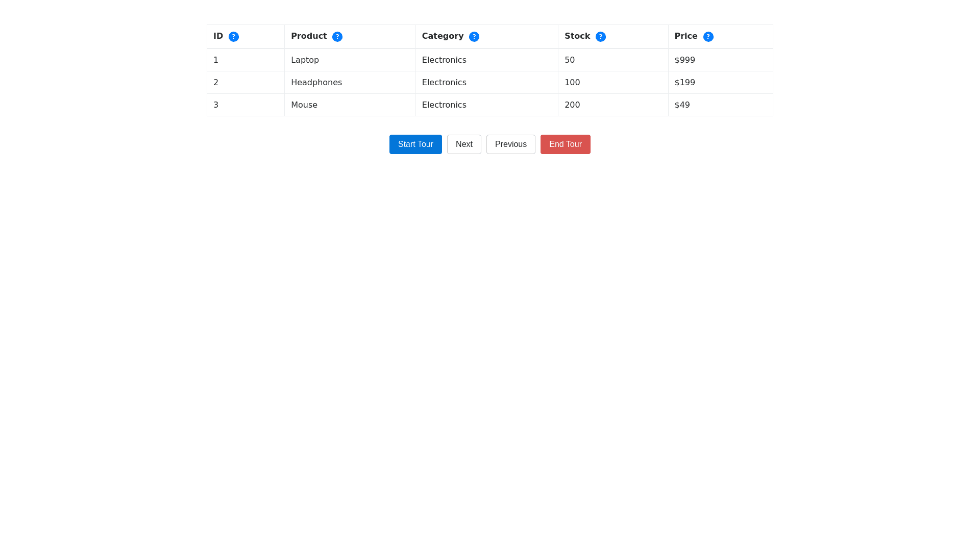
Task: Open the Product column help icon
Action: (337, 37)
